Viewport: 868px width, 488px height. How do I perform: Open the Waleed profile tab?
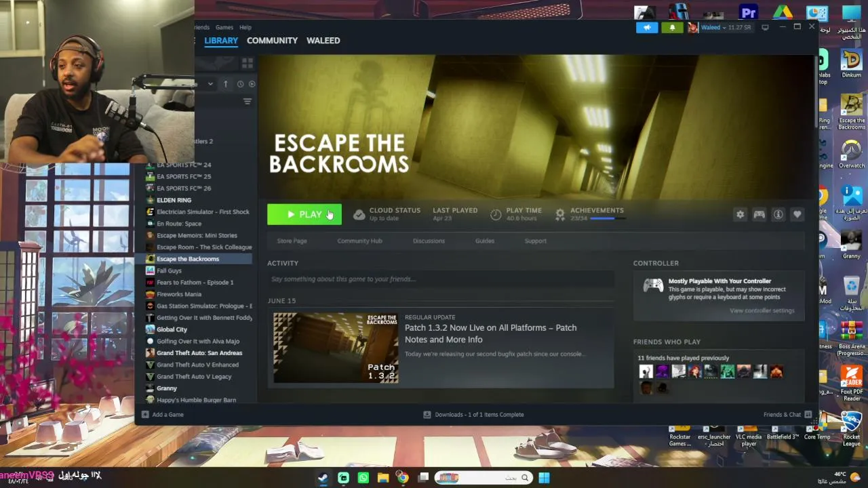click(x=323, y=41)
